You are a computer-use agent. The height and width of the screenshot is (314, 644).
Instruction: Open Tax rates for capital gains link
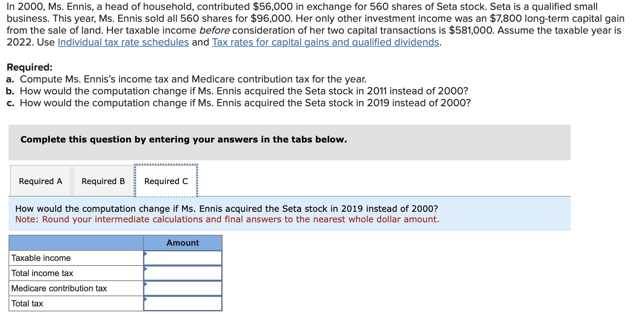(x=326, y=42)
